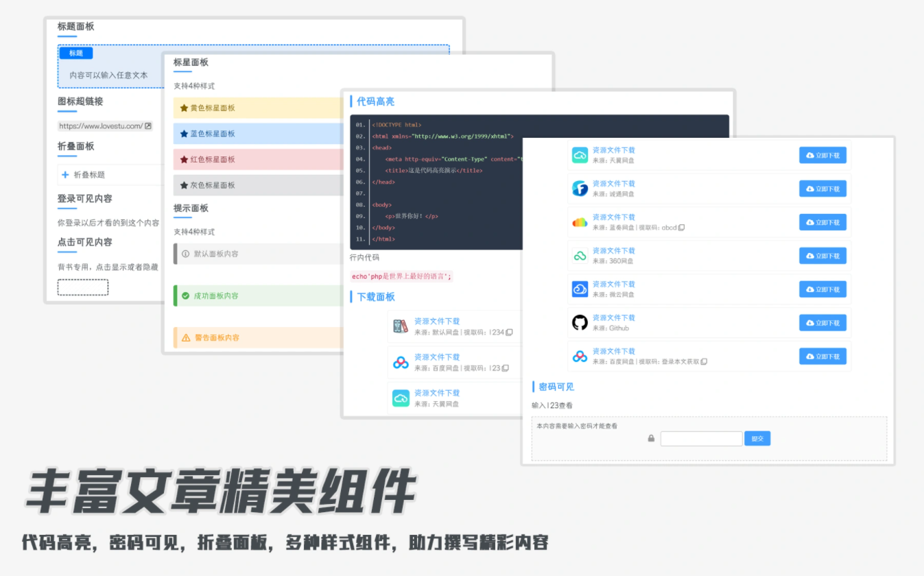Click the dashed box under 点击可见内容
Image resolution: width=924 pixels, height=576 pixels.
[x=82, y=287]
